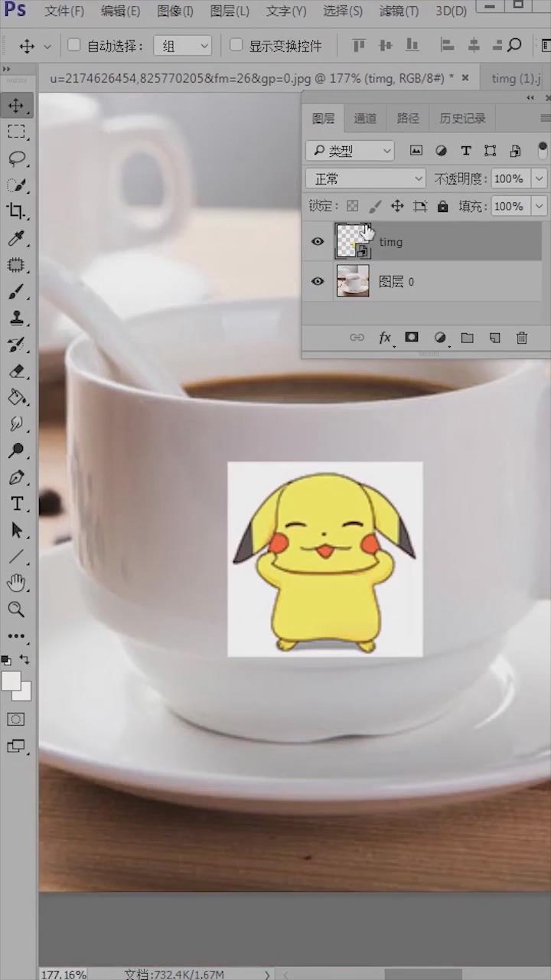Viewport: 551px width, 980px height.
Task: Select the Eyedropper tool
Action: tap(16, 238)
